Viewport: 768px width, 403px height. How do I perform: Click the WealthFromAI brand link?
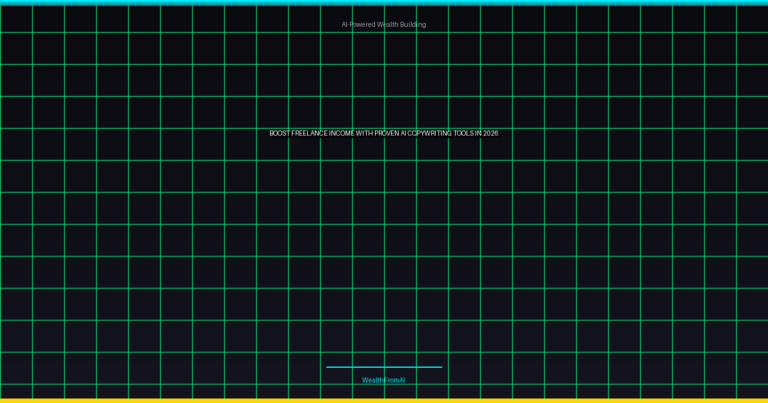point(383,380)
